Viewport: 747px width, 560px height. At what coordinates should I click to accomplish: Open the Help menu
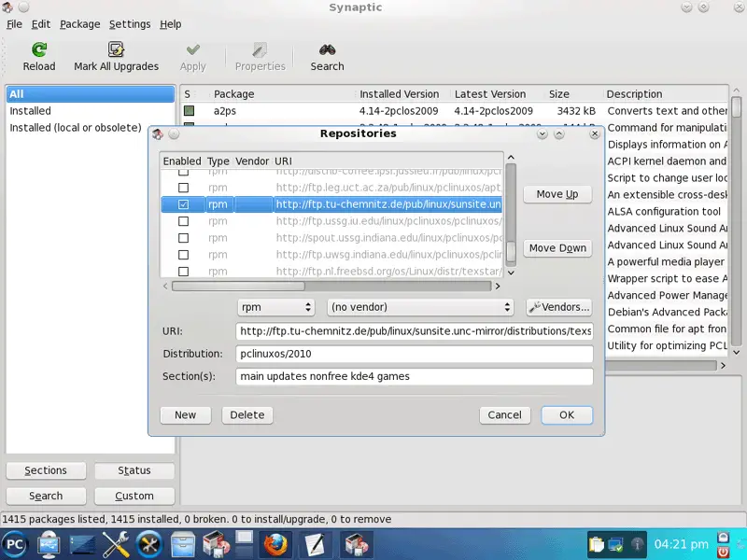coord(171,24)
